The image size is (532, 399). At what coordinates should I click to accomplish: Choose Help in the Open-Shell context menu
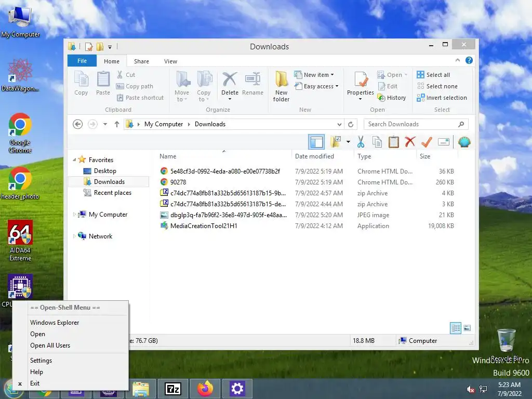click(37, 372)
